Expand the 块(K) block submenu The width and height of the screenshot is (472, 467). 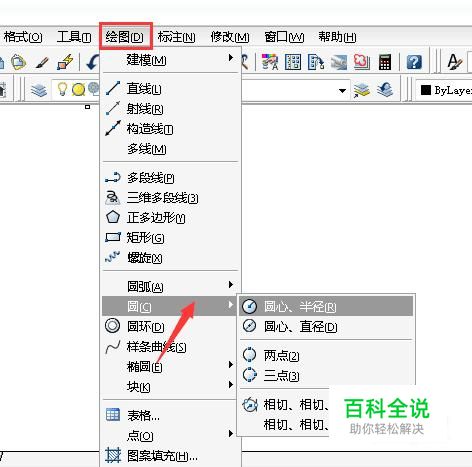tap(169, 387)
